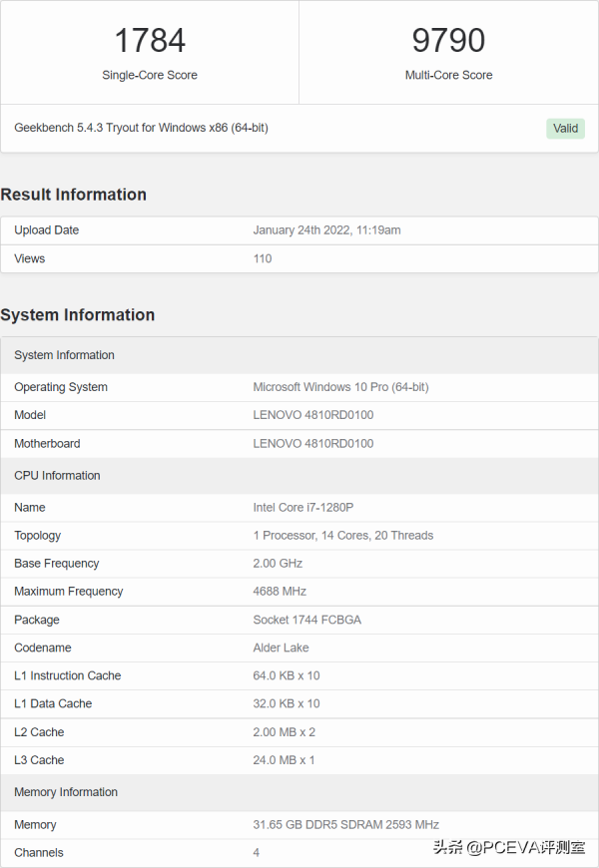Click the L1 Instruction Cache label
599x868 pixels.
(x=68, y=675)
